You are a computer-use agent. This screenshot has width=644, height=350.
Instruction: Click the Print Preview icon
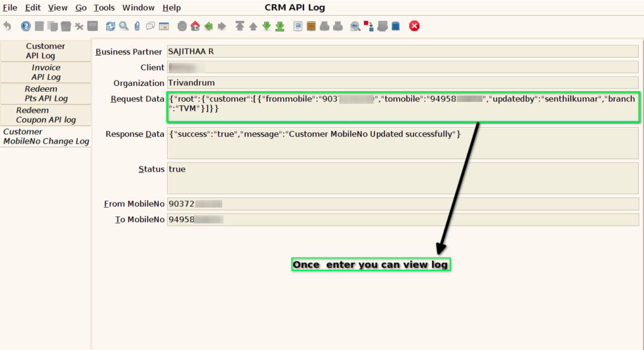(x=324, y=26)
